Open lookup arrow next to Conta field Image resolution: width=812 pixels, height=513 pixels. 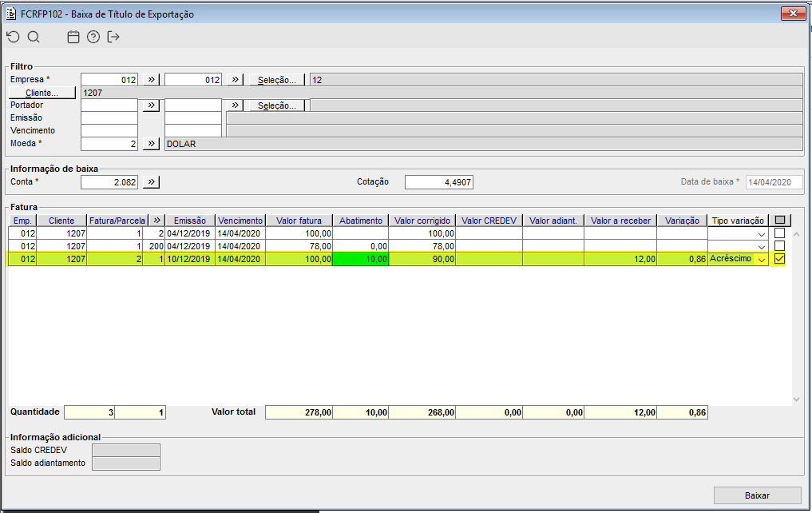click(151, 182)
